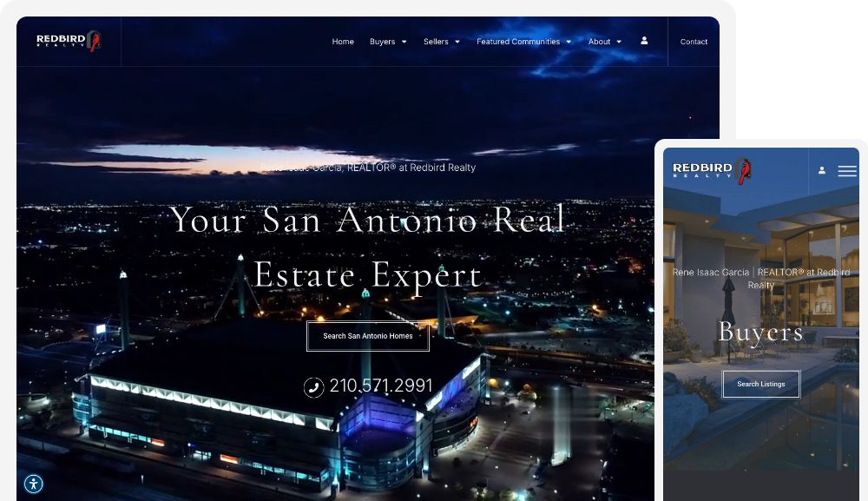Select Home in the navigation bar

tap(343, 41)
